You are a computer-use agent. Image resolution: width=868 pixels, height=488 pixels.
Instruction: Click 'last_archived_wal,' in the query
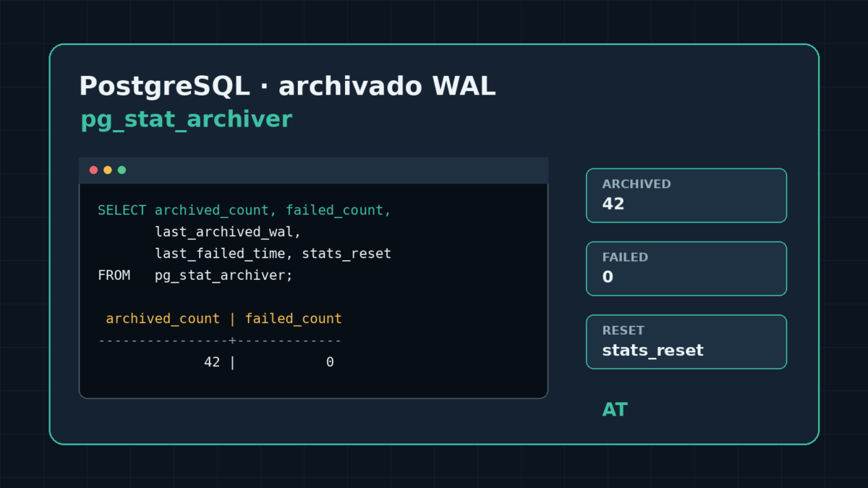(x=228, y=232)
